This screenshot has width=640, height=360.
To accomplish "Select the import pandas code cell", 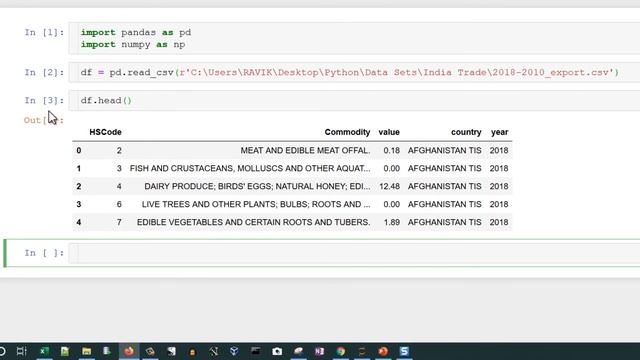I will coord(355,38).
